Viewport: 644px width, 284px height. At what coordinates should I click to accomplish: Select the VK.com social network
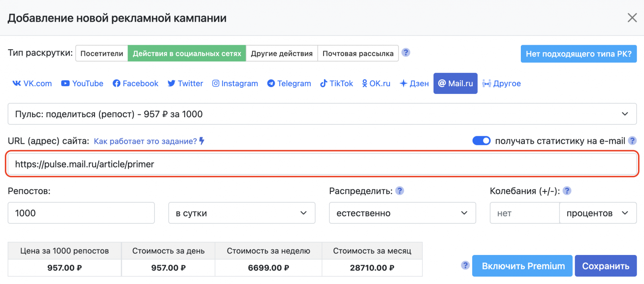click(32, 83)
